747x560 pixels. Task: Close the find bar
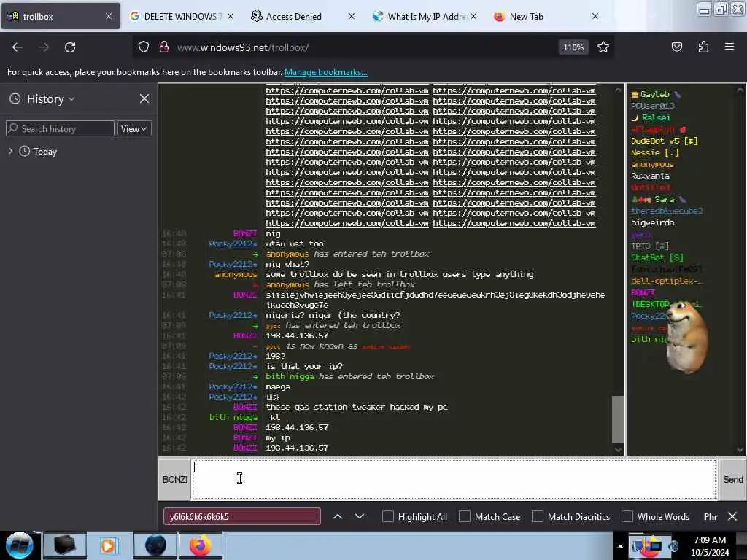pyautogui.click(x=732, y=516)
